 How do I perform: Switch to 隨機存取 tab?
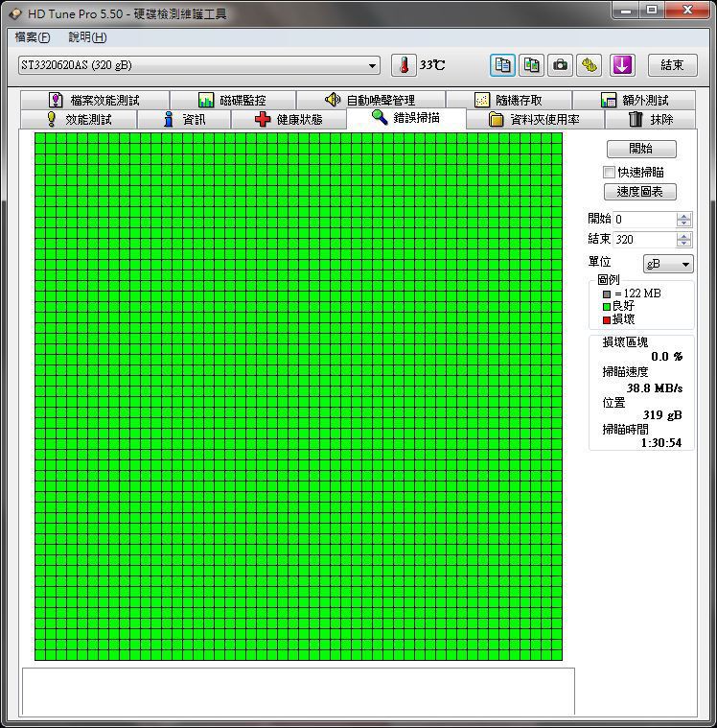pos(509,101)
